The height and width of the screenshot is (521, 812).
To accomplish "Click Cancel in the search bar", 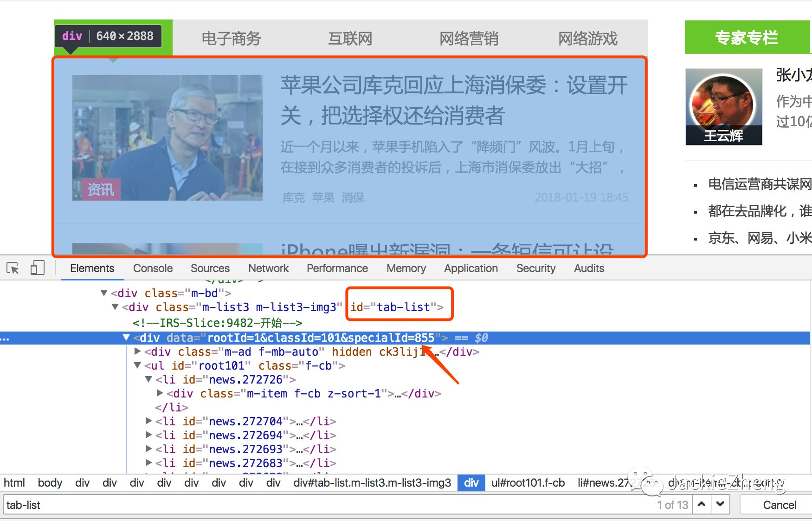I will (780, 505).
